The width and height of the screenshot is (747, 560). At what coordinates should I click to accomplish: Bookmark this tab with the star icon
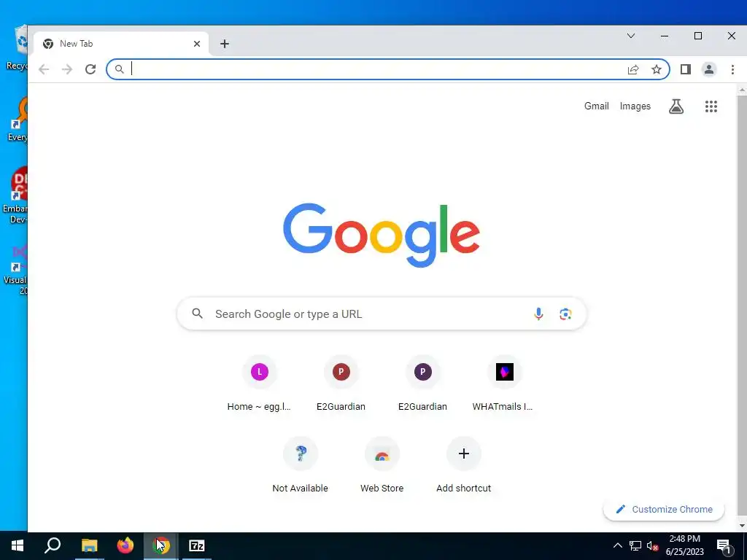(x=657, y=69)
